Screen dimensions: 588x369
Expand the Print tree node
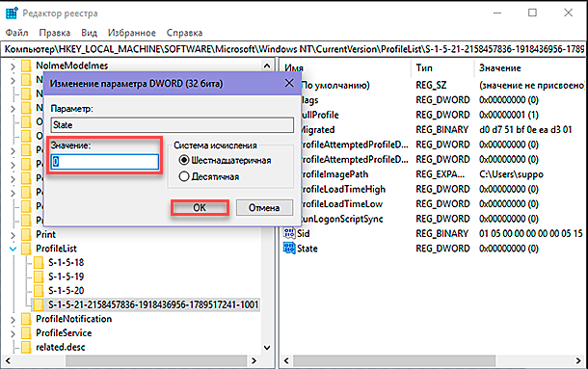(x=13, y=235)
